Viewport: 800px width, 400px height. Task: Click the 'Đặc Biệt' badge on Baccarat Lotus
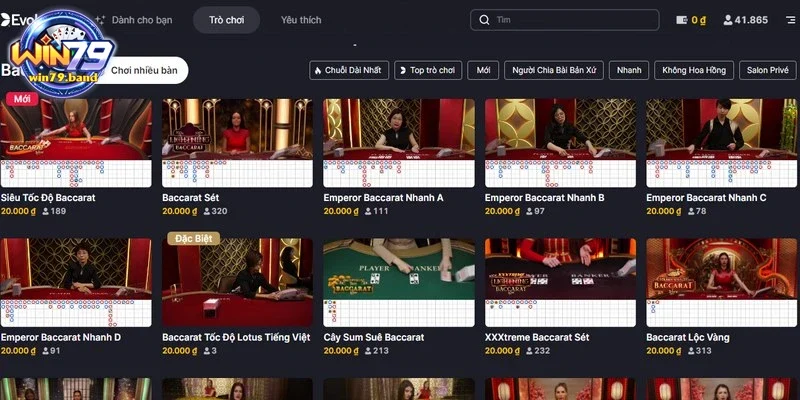(x=193, y=239)
